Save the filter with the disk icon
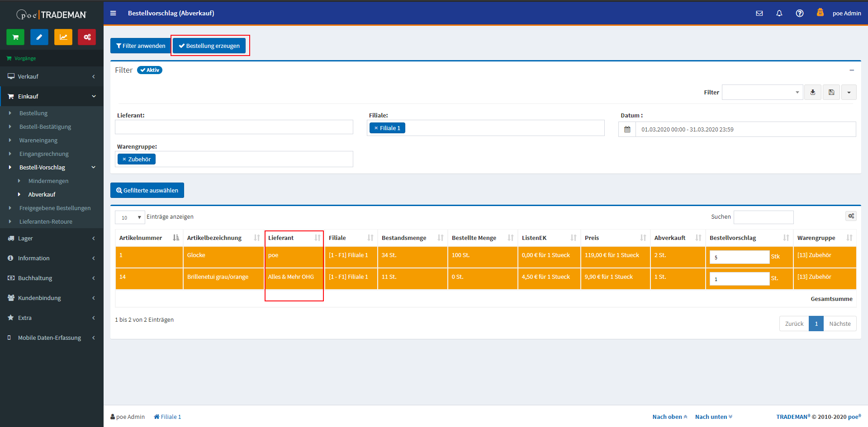The width and height of the screenshot is (868, 427). click(831, 92)
